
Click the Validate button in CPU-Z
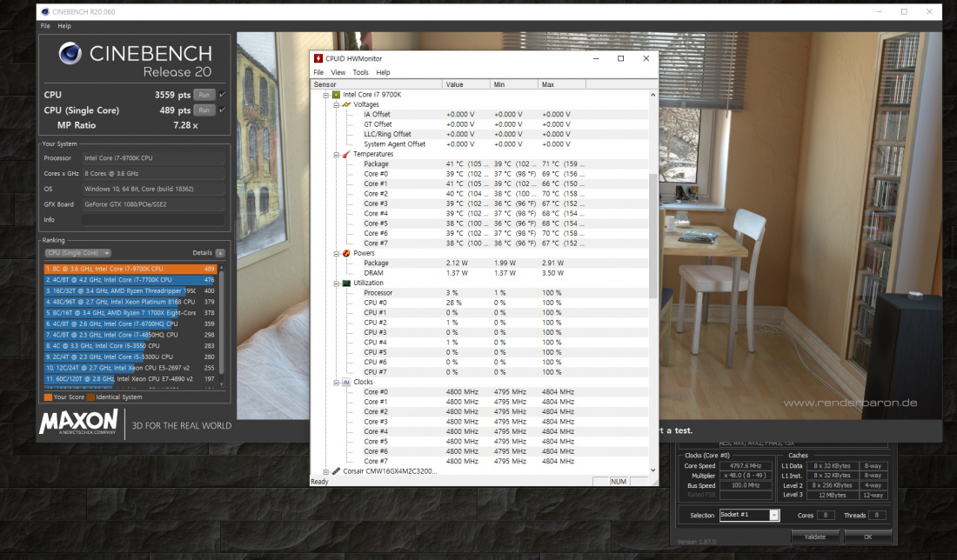click(x=814, y=537)
